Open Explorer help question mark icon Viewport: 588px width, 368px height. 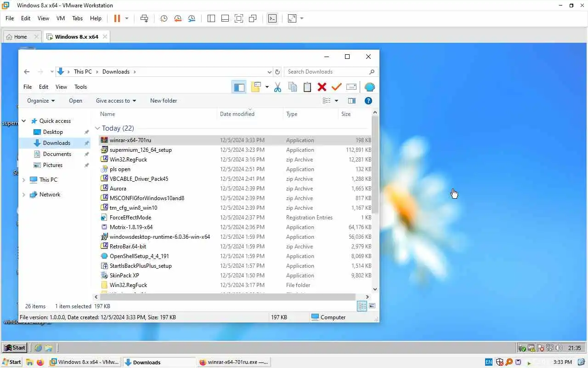click(368, 101)
